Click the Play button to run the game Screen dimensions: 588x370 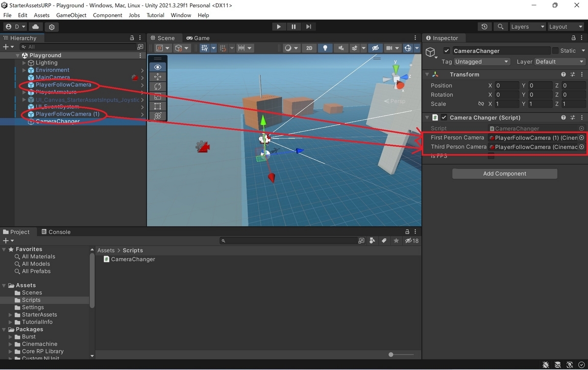[x=278, y=26]
